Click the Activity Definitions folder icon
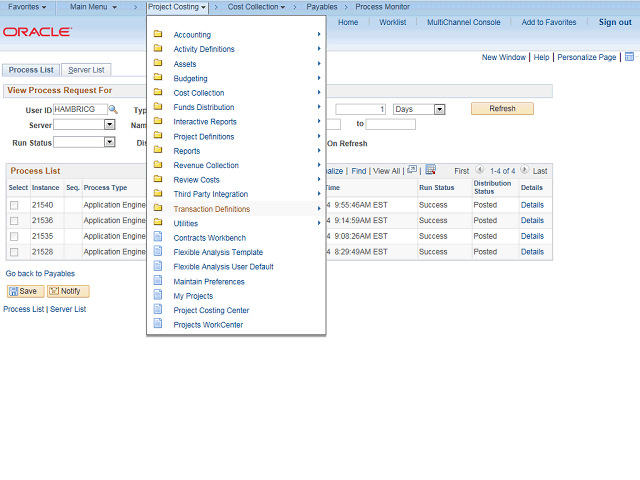This screenshot has width=640, height=480. 158,48
